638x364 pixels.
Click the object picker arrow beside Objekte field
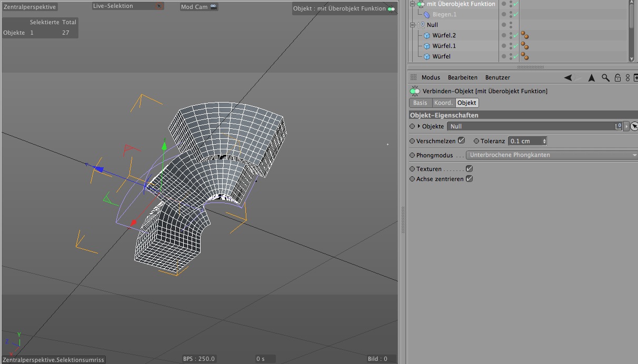point(634,126)
